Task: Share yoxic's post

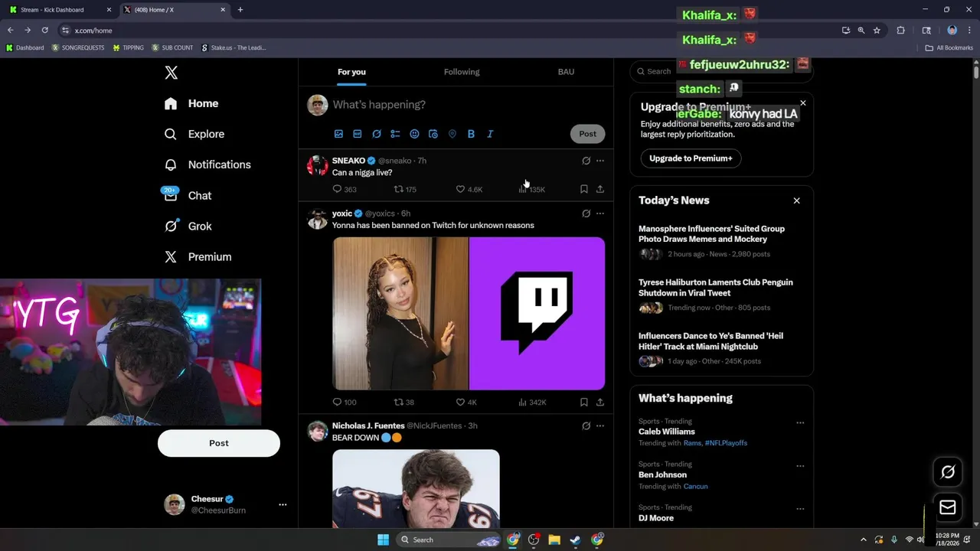Action: (600, 402)
